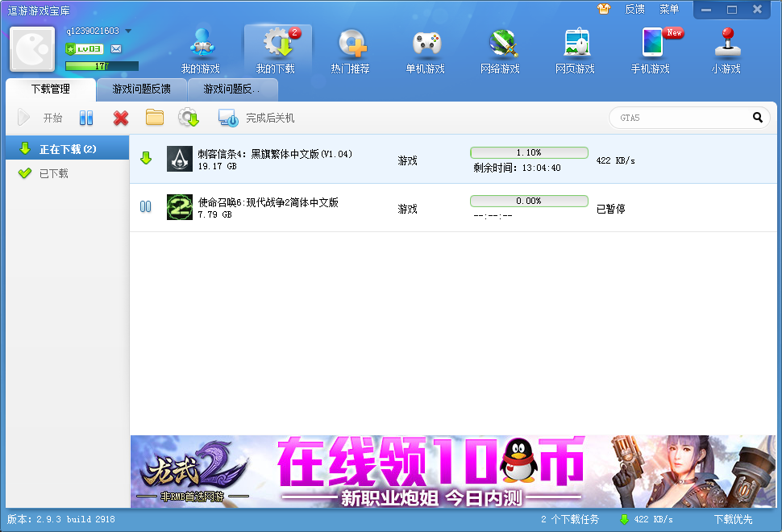
Task: Click the 7.79 GB size text
Action: click(215, 214)
